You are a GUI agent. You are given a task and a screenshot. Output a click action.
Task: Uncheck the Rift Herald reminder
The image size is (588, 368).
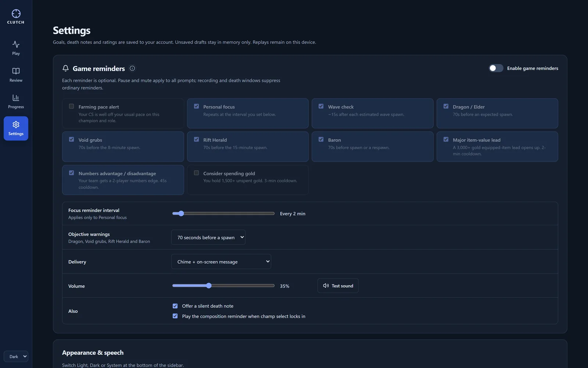click(x=196, y=139)
